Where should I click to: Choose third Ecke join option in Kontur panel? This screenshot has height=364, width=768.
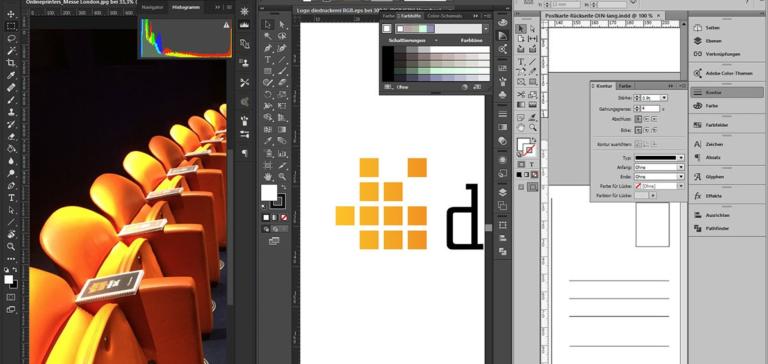pyautogui.click(x=654, y=130)
